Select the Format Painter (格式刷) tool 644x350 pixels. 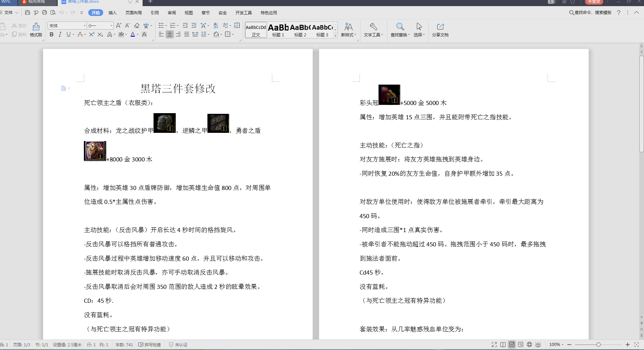coord(36,30)
